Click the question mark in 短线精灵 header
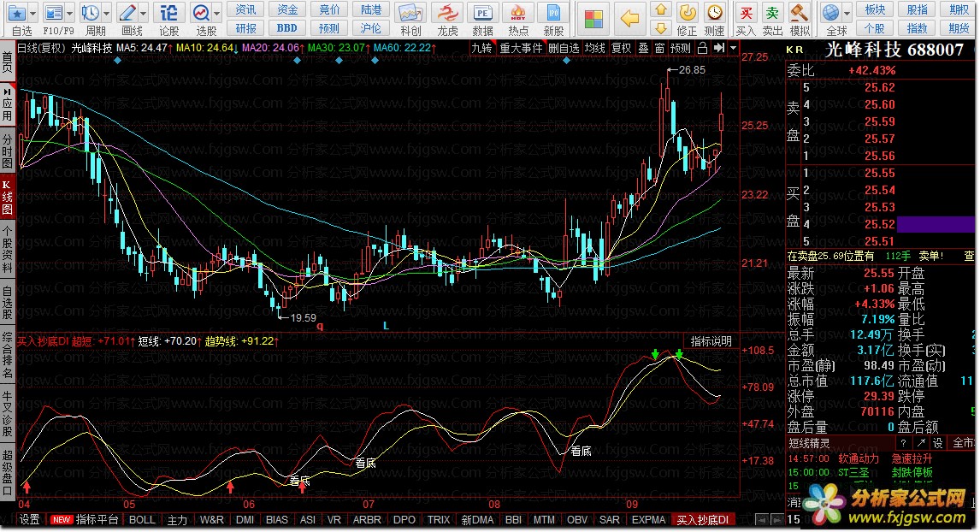 [903, 442]
